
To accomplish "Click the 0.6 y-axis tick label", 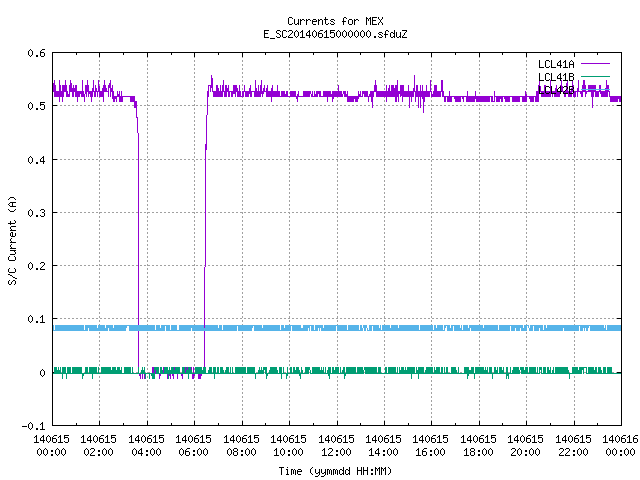I will tap(36, 53).
